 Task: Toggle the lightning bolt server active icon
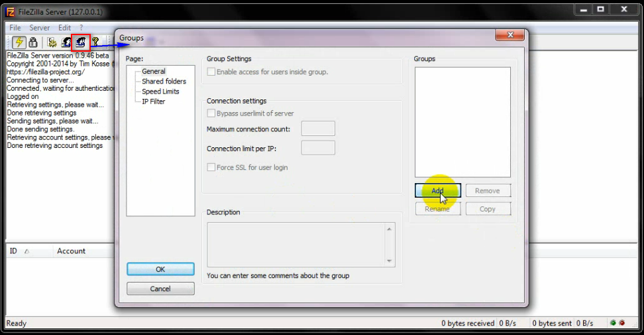[19, 42]
